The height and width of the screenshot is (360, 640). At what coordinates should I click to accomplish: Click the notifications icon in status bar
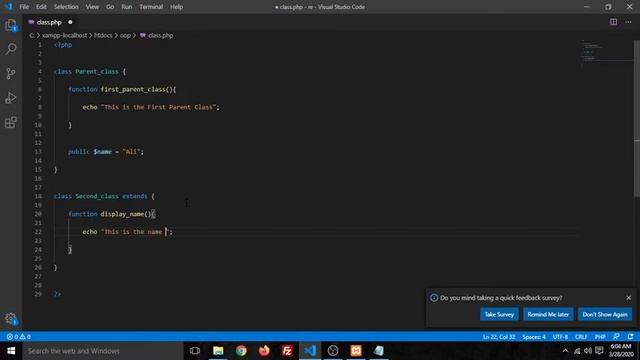coord(631,337)
